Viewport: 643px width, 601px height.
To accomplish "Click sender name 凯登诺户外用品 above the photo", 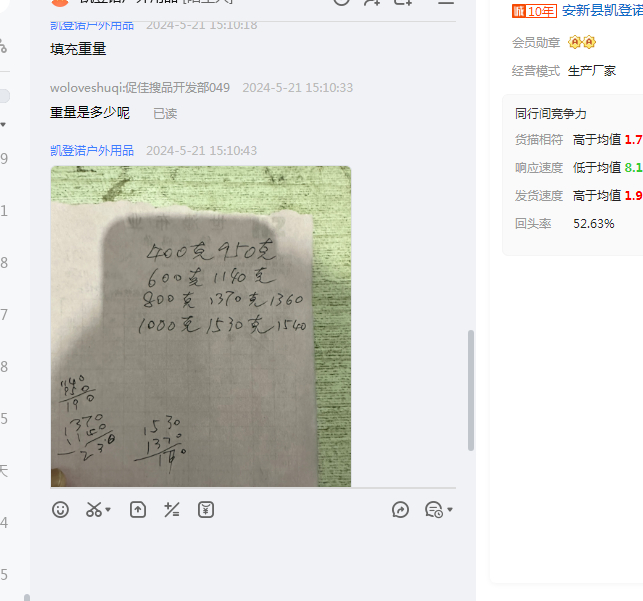I will click(x=92, y=150).
